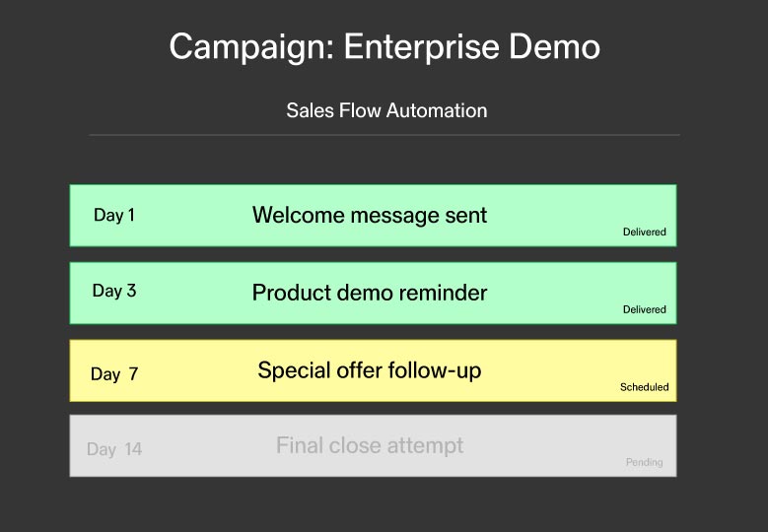This screenshot has width=768, height=532.
Task: Click the "Scheduled" status label
Action: (644, 387)
